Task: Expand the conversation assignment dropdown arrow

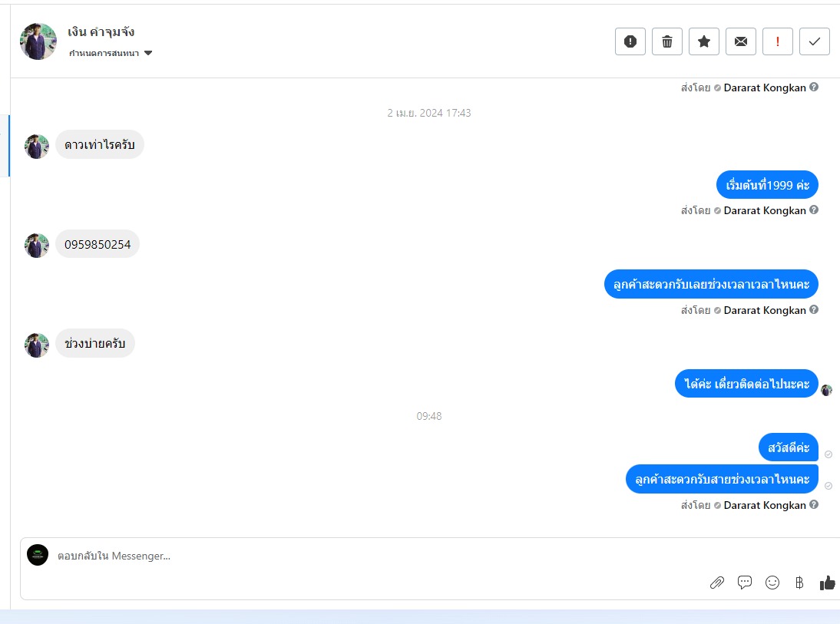Action: (x=148, y=53)
